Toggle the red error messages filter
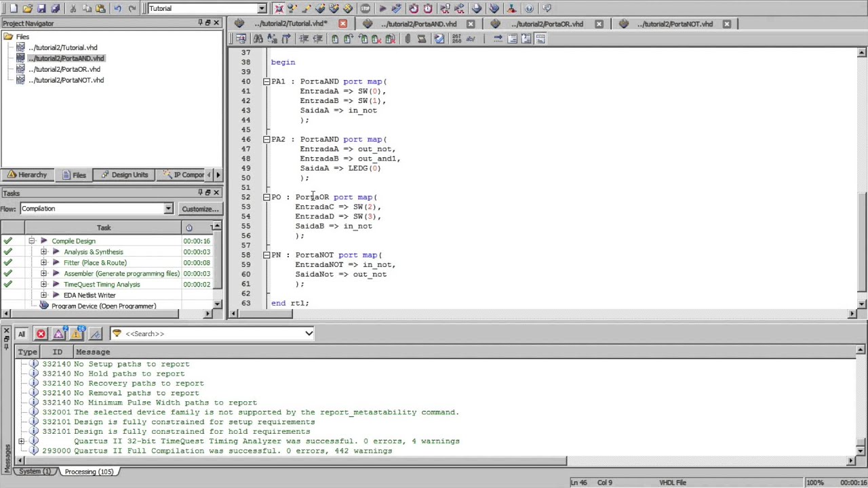Screen dimensions: 868x488 41,333
